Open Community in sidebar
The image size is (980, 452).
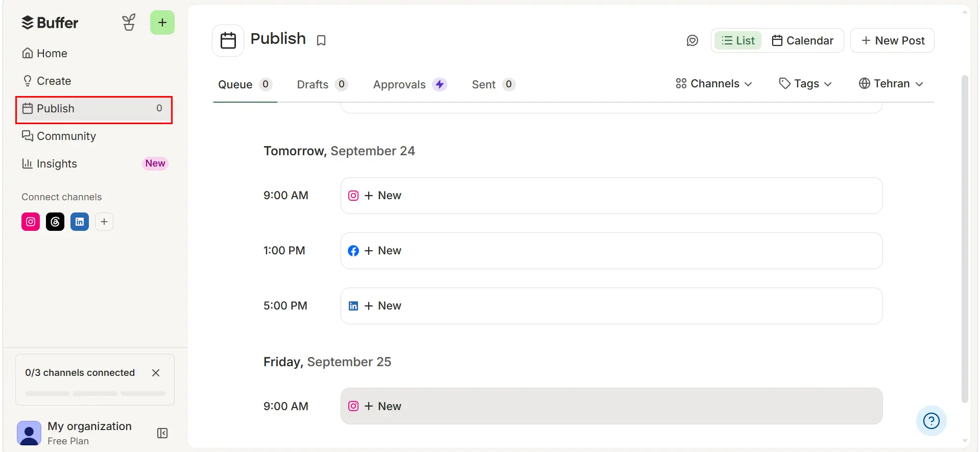click(94, 136)
